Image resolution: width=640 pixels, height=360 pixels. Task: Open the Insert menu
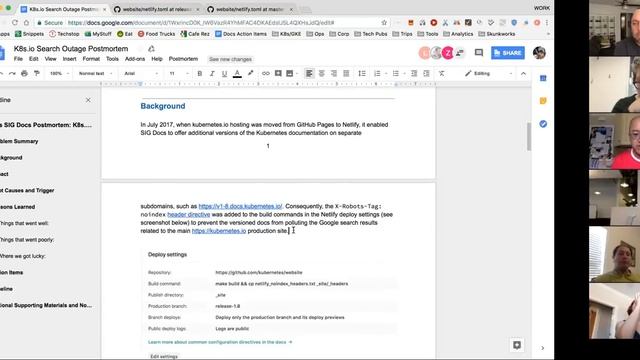[x=69, y=59]
